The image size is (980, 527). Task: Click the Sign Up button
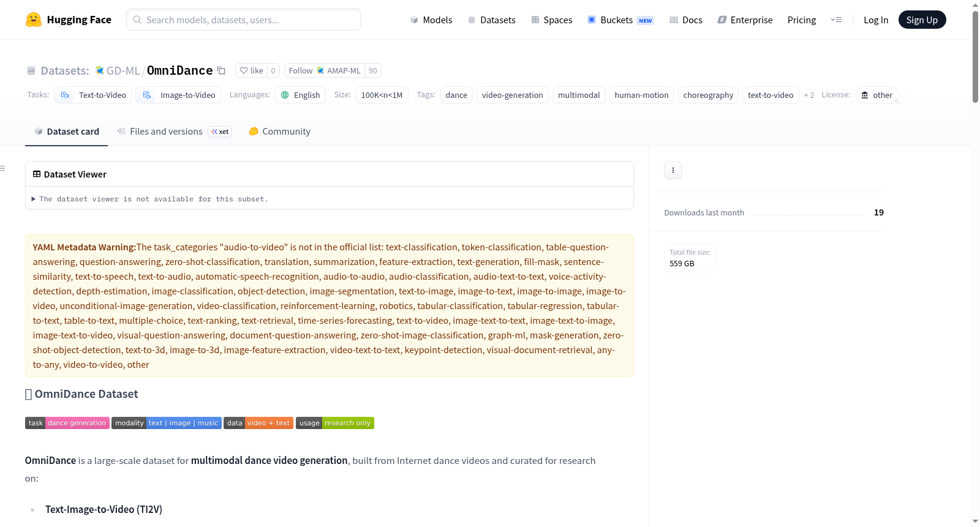[922, 20]
